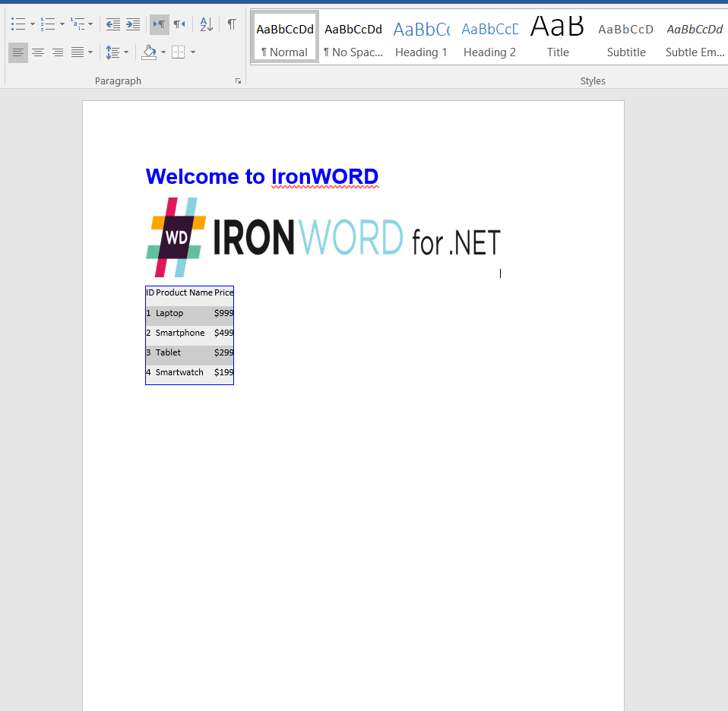Click the shading paint bucket color
728x711 pixels.
[149, 52]
